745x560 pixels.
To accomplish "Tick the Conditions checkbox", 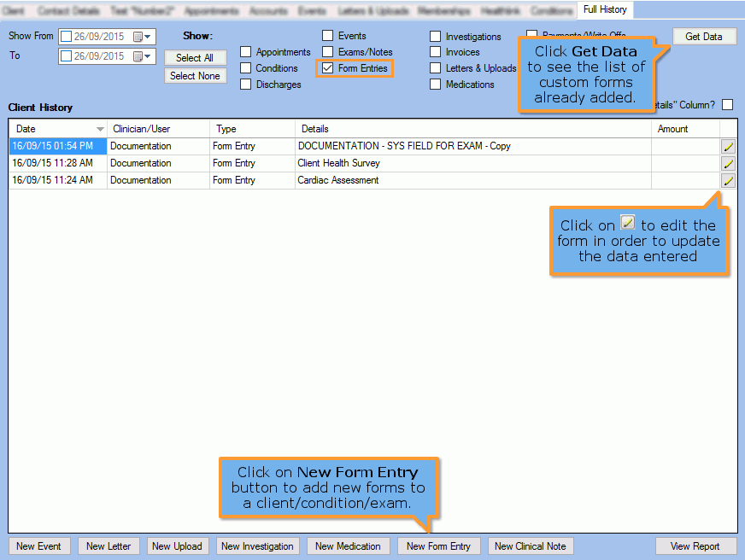I will click(246, 67).
